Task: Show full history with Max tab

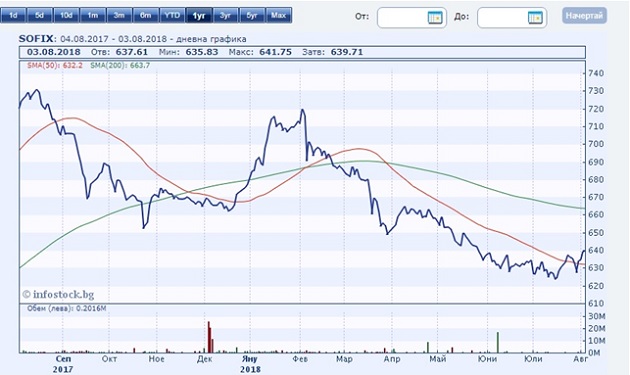Action: click(278, 15)
